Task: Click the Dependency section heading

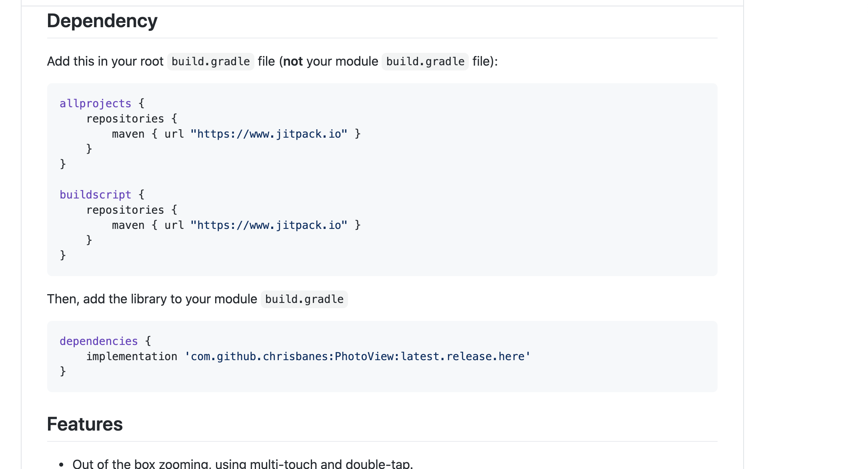Action: click(102, 21)
